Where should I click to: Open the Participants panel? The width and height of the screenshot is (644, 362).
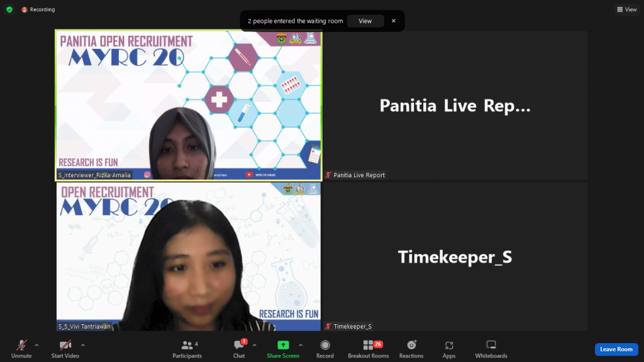(x=187, y=349)
